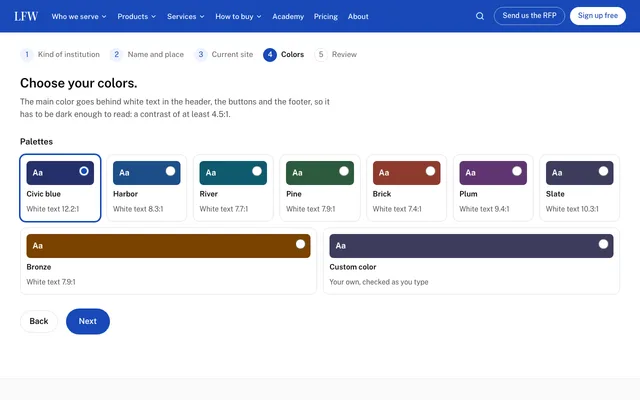Select the River radio button
Screen dimensions: 640x400
pyautogui.click(x=257, y=171)
